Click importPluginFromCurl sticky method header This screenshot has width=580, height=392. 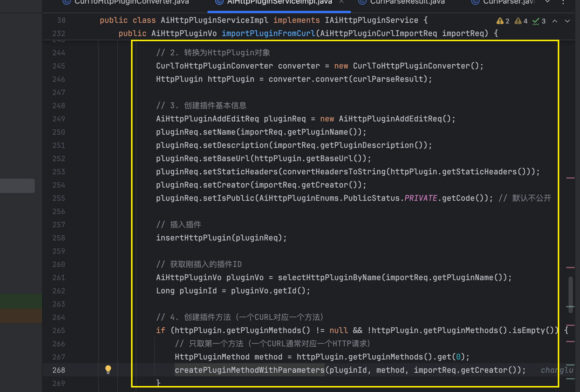click(x=268, y=33)
